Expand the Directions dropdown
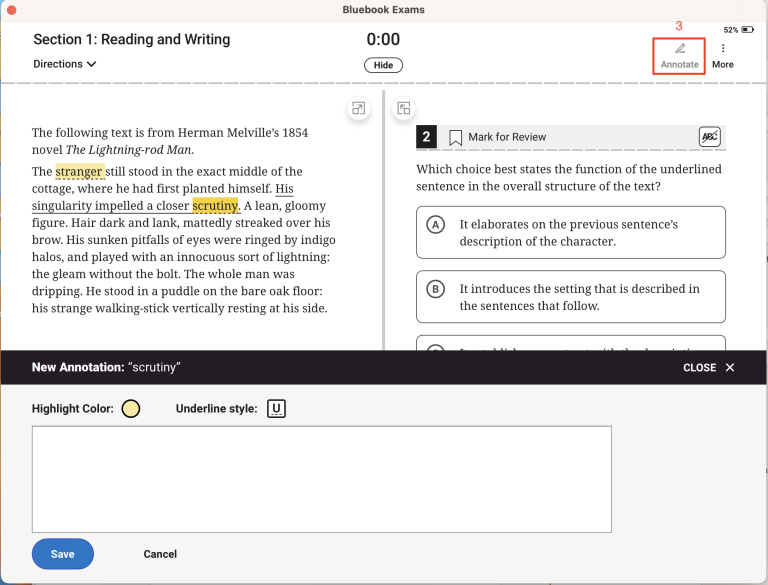 (65, 64)
